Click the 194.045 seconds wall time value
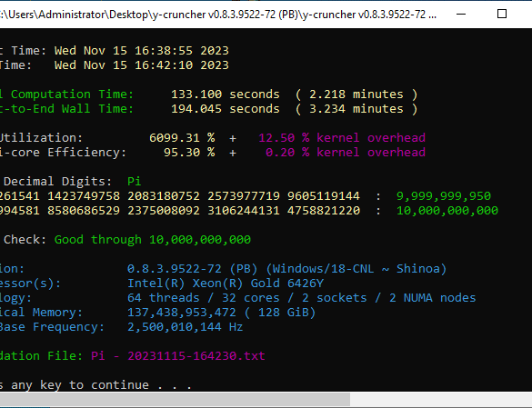 coord(226,109)
